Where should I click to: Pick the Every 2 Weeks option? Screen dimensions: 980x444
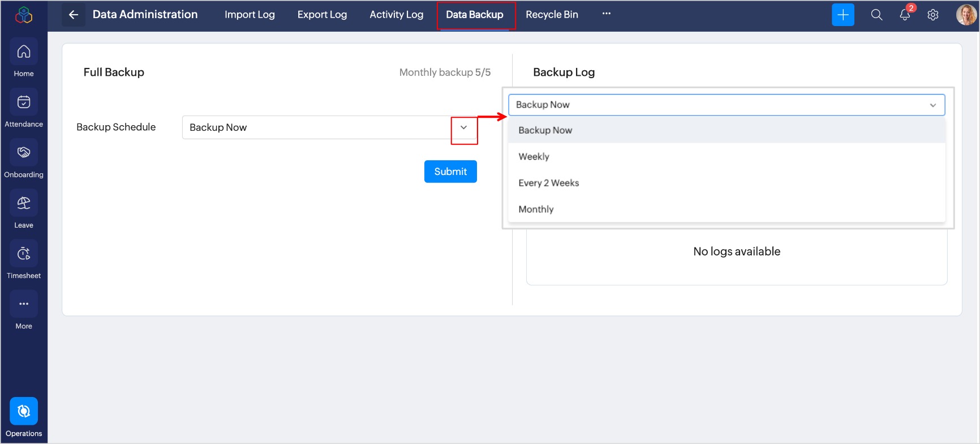(x=548, y=183)
